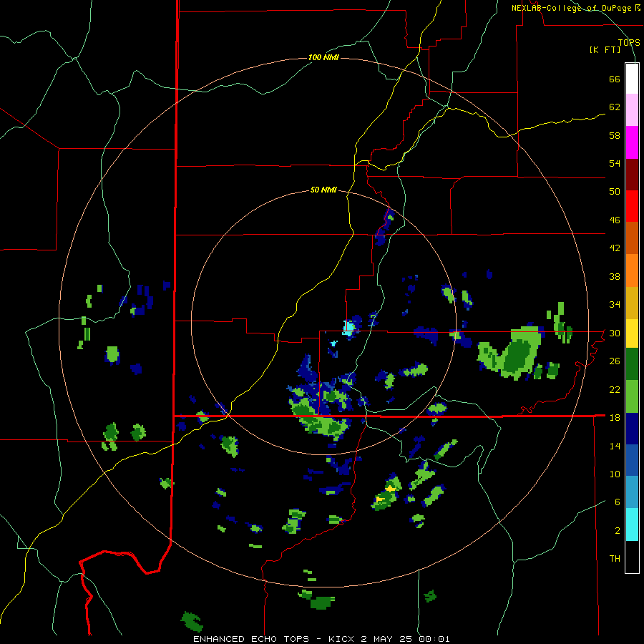Image resolution: width=644 pixels, height=644 pixels.
Task: Click the 58 legend value
Action: click(x=615, y=135)
